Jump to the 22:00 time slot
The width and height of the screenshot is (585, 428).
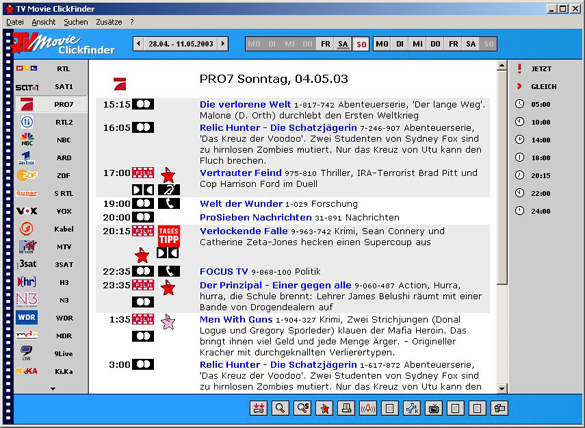533,193
